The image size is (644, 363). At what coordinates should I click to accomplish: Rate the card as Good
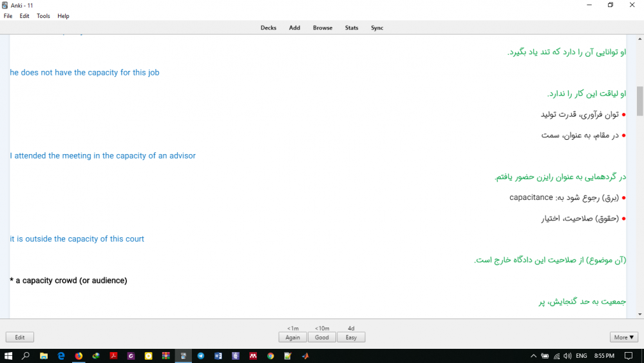(322, 337)
